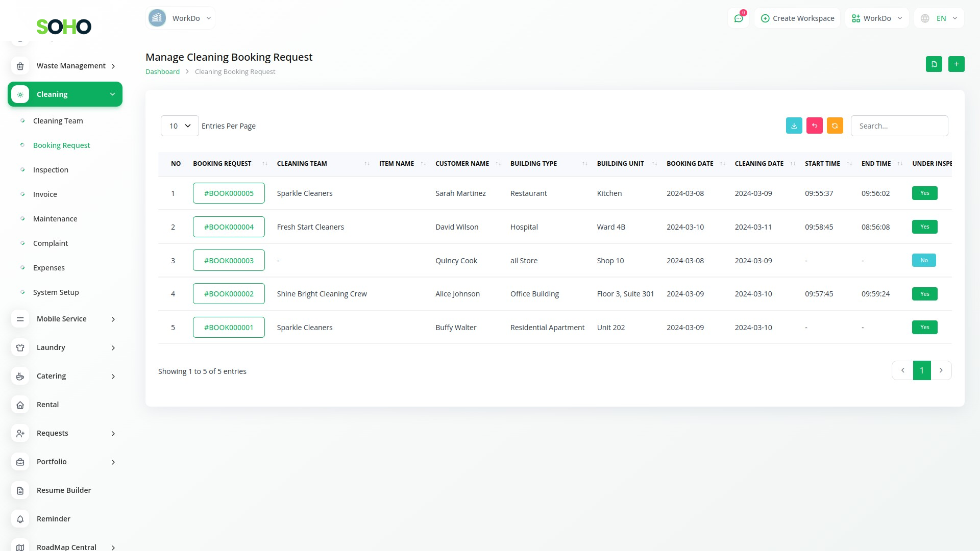Open the entries per page dropdown

point(180,126)
